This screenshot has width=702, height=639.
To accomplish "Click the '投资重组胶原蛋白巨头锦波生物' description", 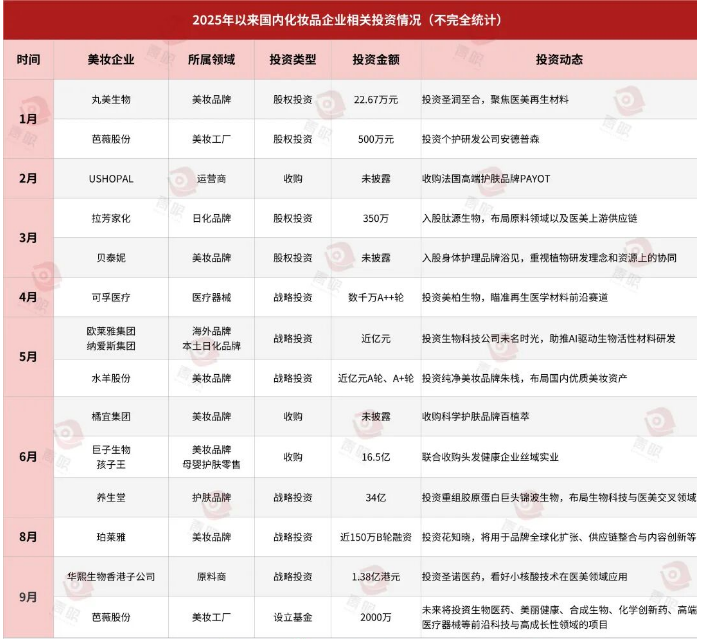I will point(559,497).
